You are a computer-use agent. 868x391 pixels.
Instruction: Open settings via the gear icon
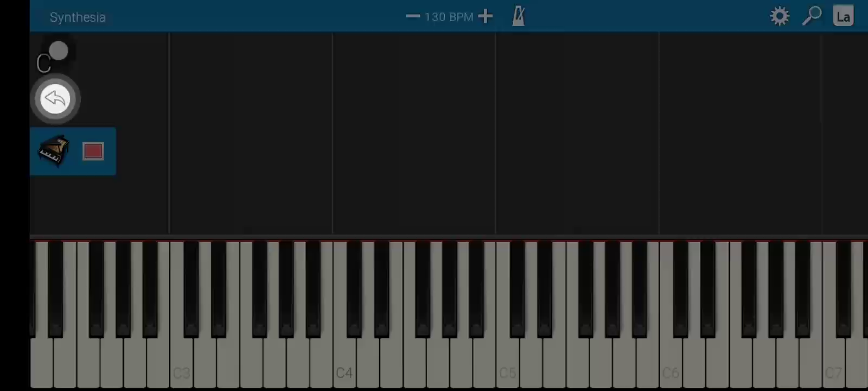[780, 16]
